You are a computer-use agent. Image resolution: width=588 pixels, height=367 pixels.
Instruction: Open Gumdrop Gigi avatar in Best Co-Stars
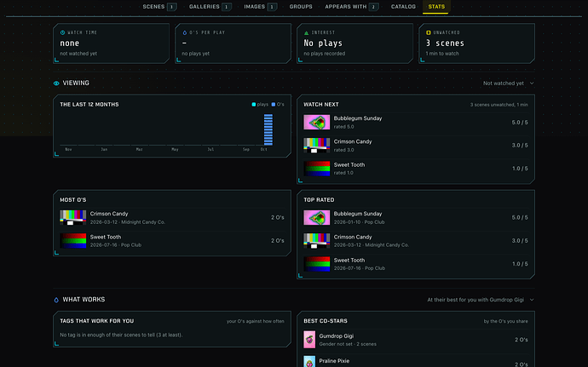309,340
